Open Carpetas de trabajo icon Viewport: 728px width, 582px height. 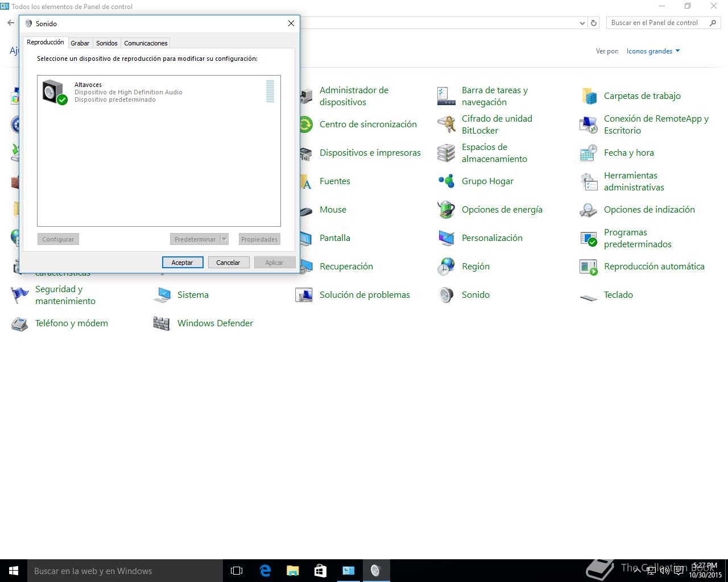tap(589, 96)
